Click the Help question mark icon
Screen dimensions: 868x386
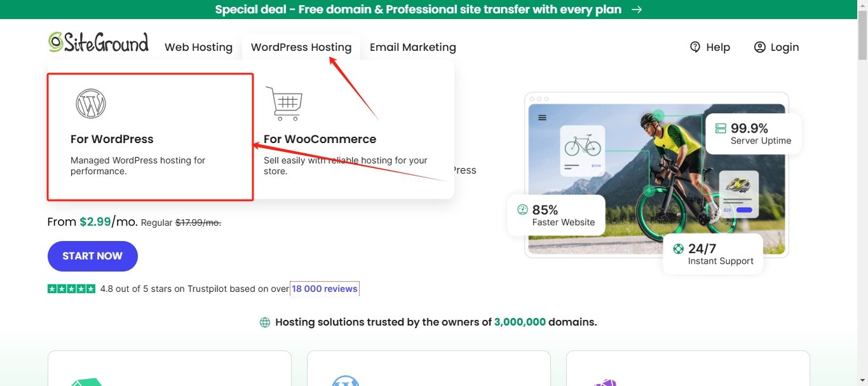tap(695, 47)
